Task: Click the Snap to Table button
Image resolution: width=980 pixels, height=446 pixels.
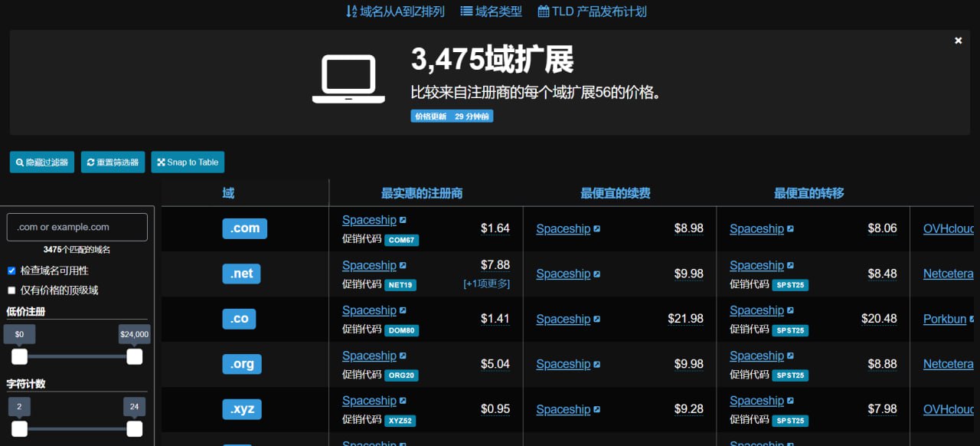Action: (188, 162)
